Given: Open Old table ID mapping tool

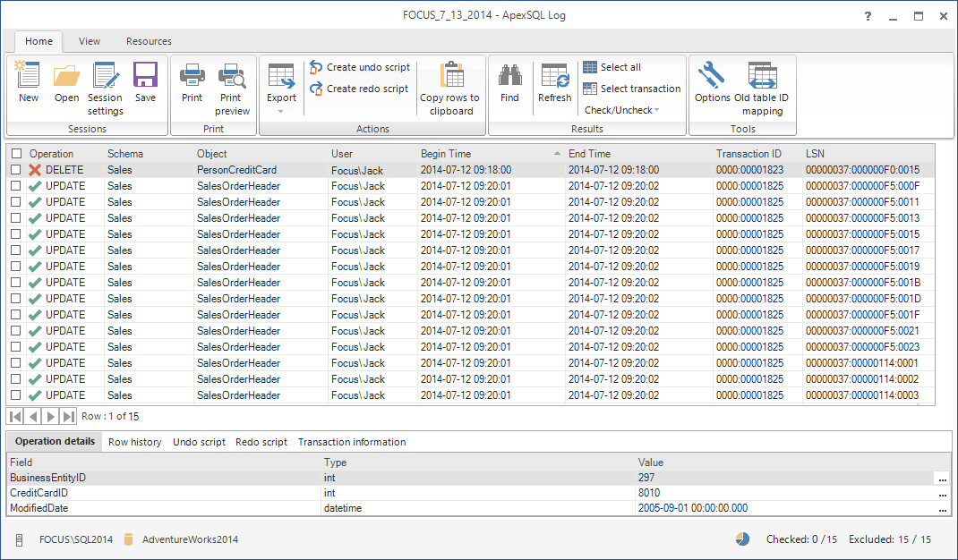Looking at the screenshot, I should tap(762, 77).
